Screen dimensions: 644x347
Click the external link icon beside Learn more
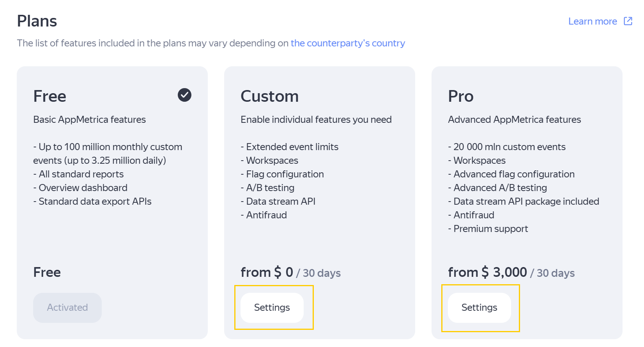tap(628, 21)
